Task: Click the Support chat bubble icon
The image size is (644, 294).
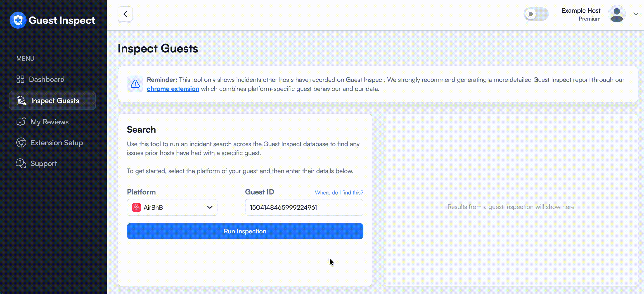Action: pyautogui.click(x=21, y=164)
